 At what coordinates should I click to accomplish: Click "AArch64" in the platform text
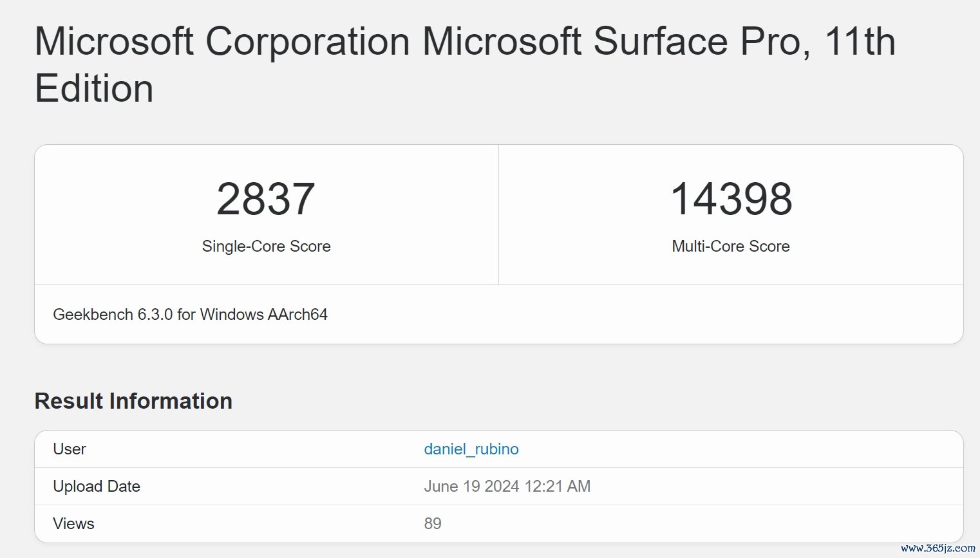point(297,315)
